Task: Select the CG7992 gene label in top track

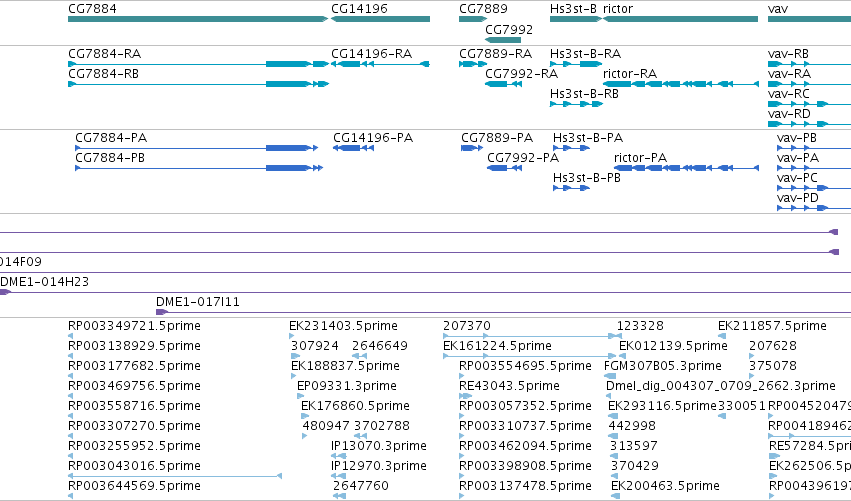Action: (x=509, y=30)
